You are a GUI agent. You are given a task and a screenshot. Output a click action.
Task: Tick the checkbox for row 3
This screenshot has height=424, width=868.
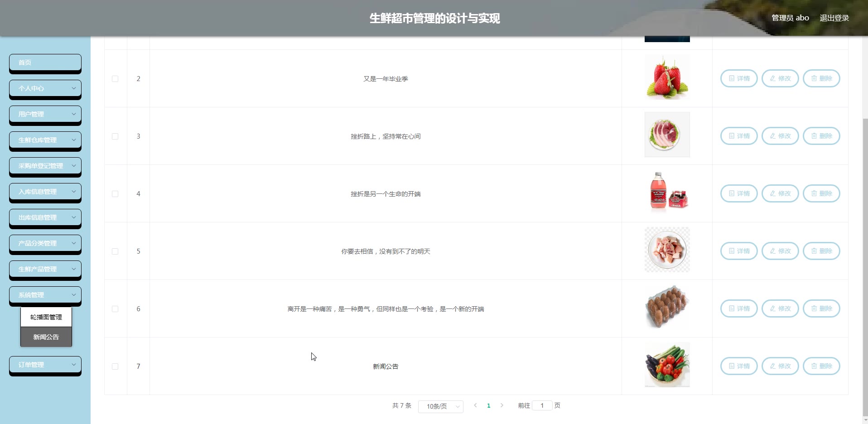pos(115,136)
